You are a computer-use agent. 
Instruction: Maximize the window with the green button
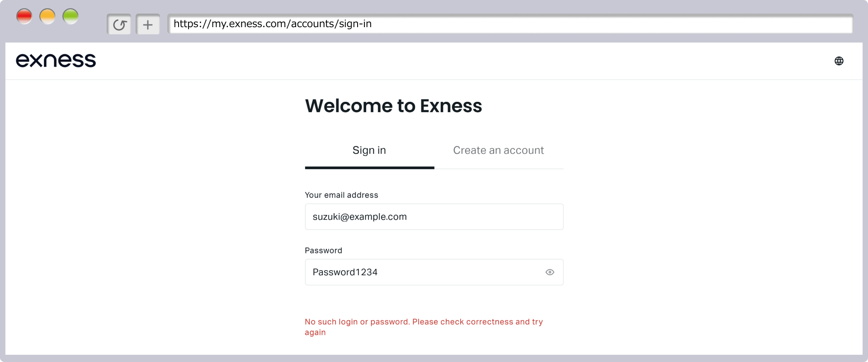[71, 16]
